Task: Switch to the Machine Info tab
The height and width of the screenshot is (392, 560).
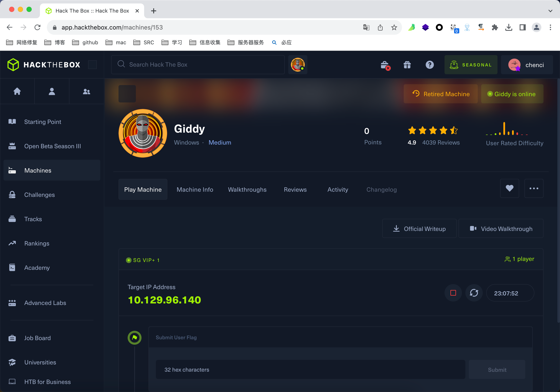Action: click(x=195, y=189)
